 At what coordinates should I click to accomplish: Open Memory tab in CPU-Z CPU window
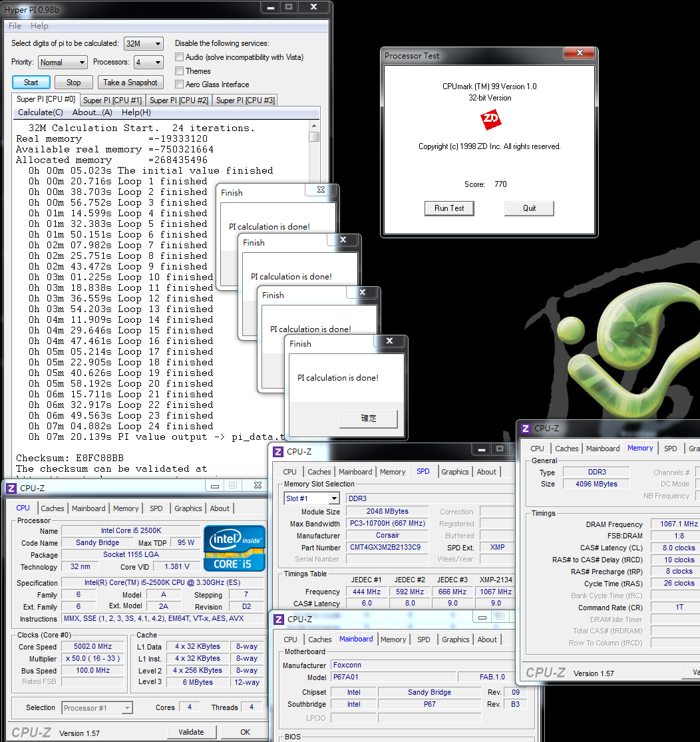tap(126, 508)
